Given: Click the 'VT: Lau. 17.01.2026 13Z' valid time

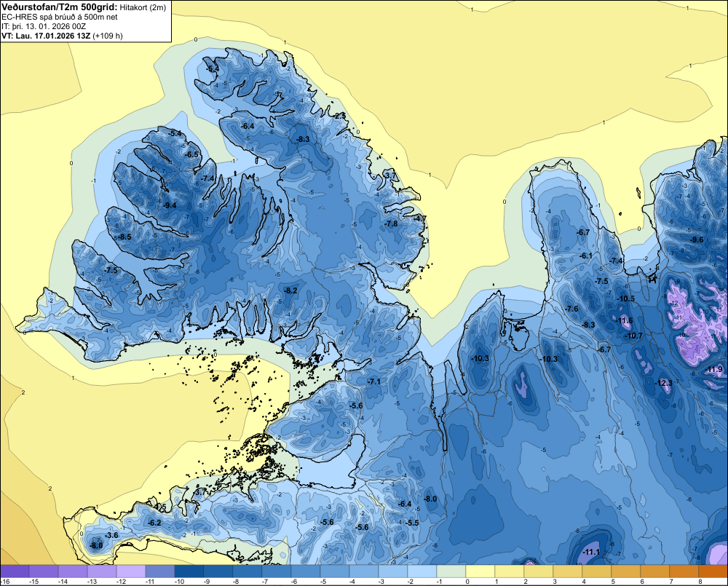Looking at the screenshot, I should 46,36.
